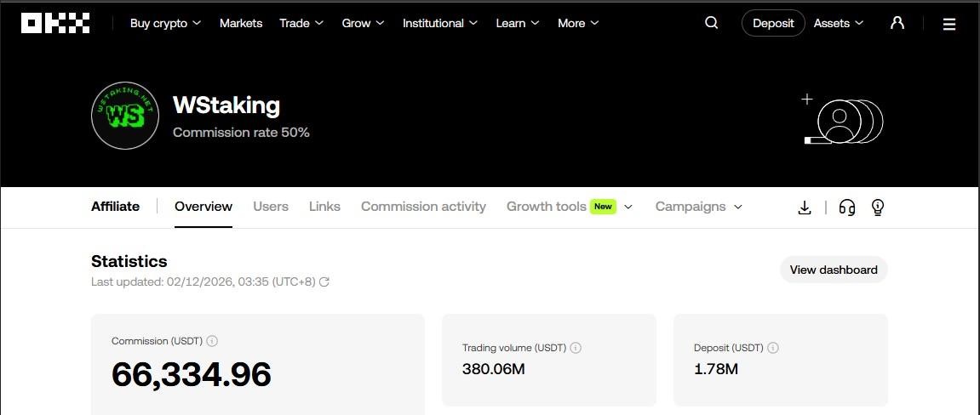Click the View dashboard button

[x=834, y=270]
